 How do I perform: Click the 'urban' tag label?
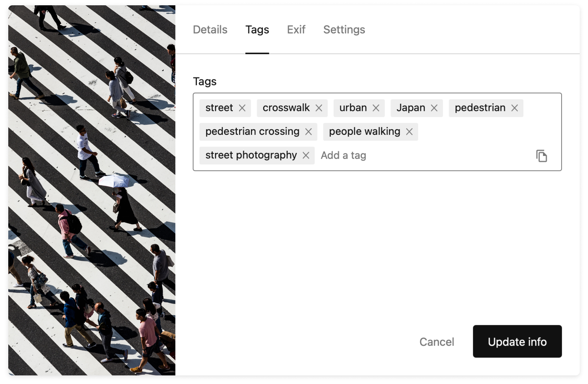pos(353,108)
